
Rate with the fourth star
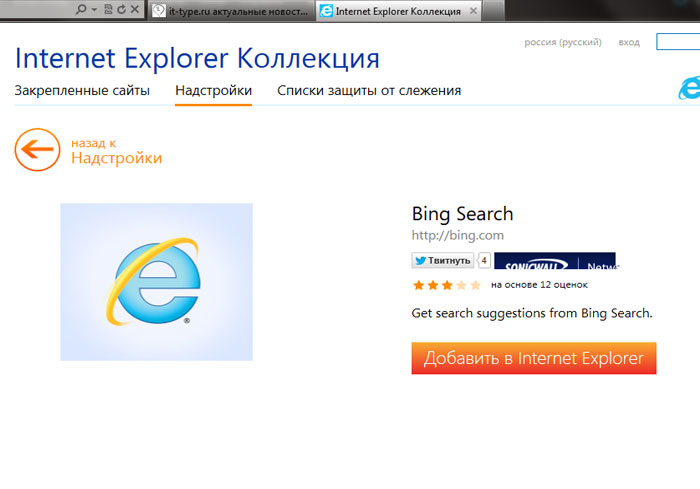462,285
